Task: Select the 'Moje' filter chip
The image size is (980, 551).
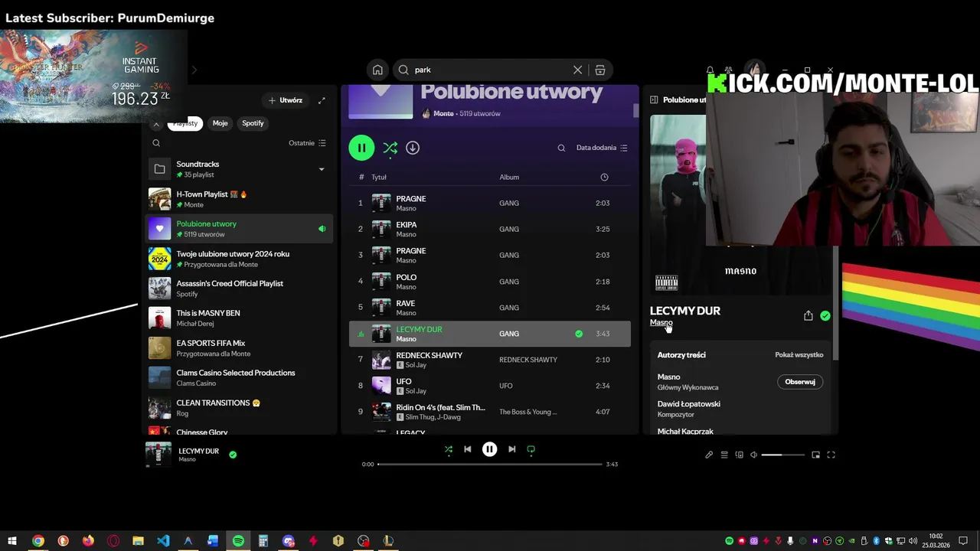Action: [220, 123]
